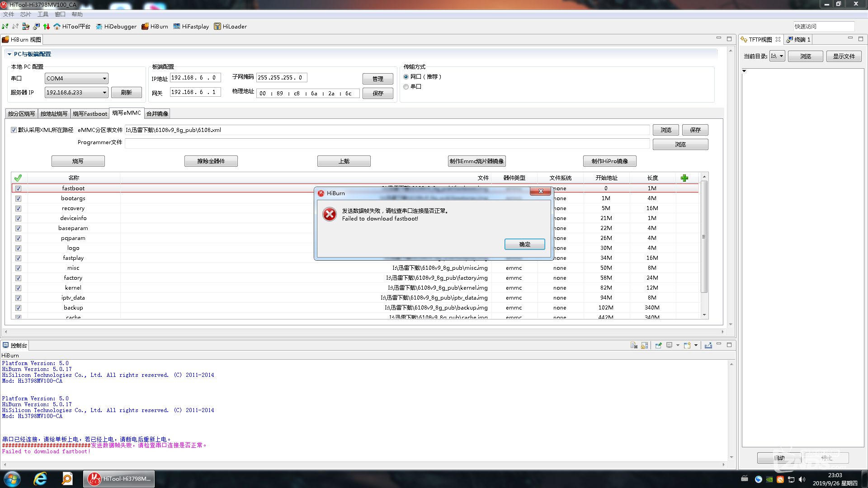The image size is (868, 488).
Task: Open the new console dropdown arrow
Action: [696, 345]
